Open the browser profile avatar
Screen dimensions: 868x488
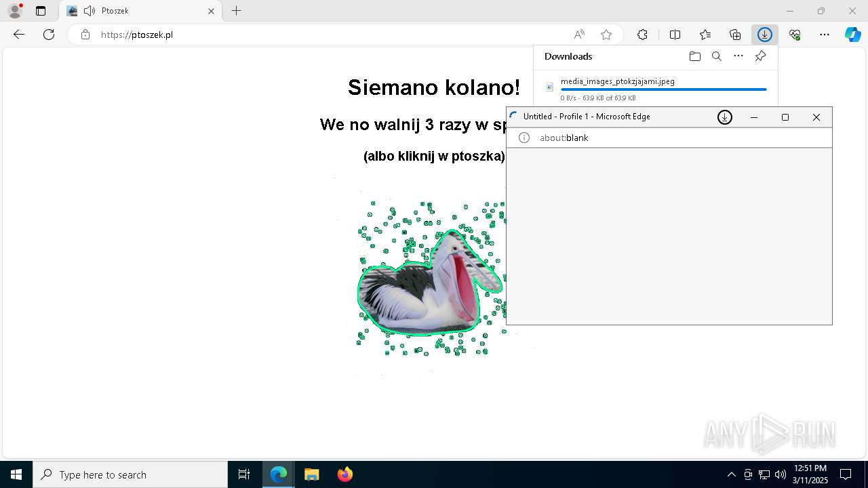click(15, 11)
